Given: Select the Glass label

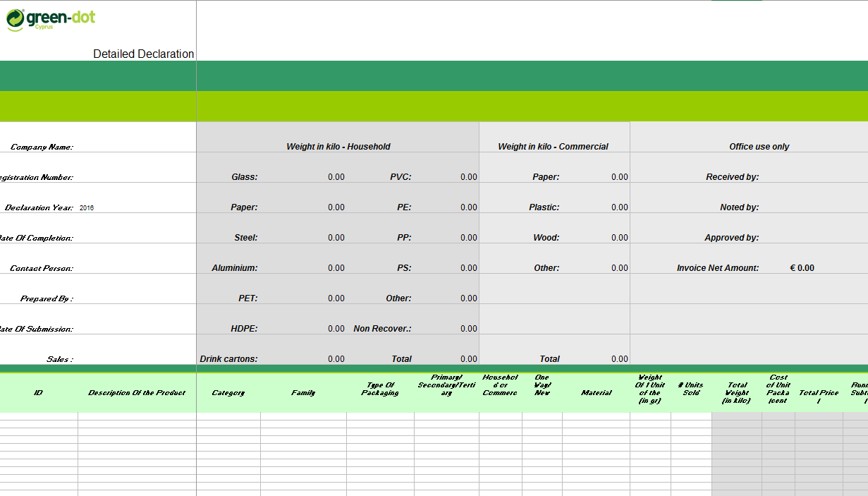Looking at the screenshot, I should pyautogui.click(x=245, y=177).
